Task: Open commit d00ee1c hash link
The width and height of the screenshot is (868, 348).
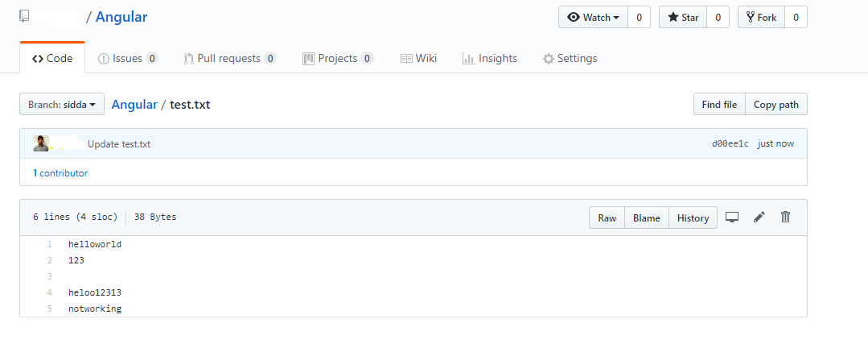Action: [x=730, y=144]
